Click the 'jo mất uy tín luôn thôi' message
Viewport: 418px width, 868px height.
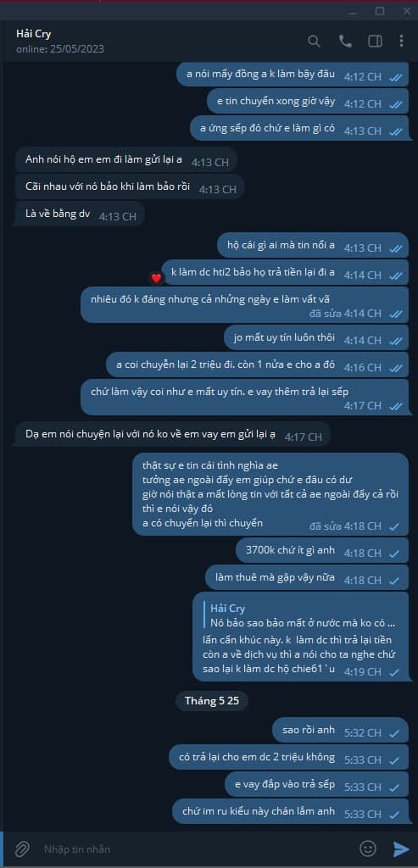coord(316,339)
